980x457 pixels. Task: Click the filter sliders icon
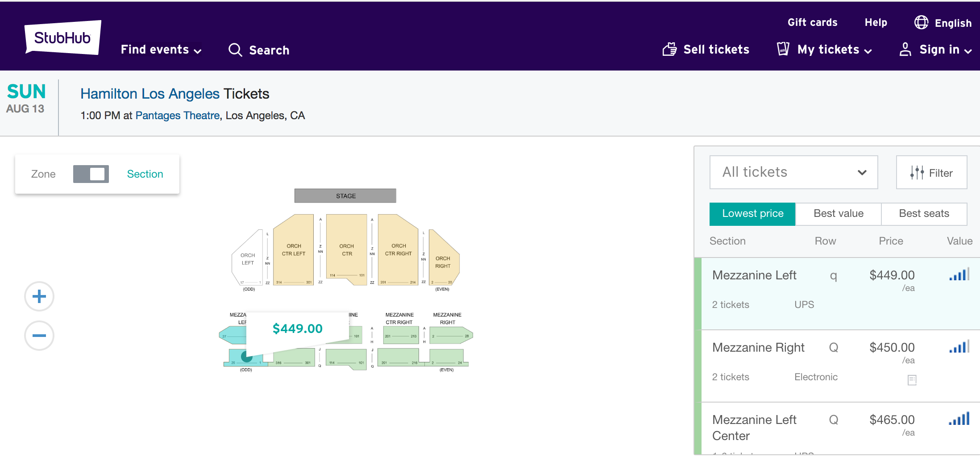(917, 173)
